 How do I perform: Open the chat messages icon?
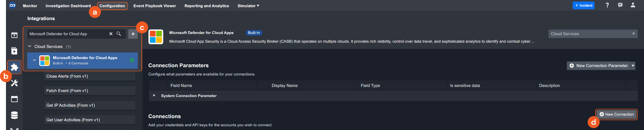coord(620,5)
